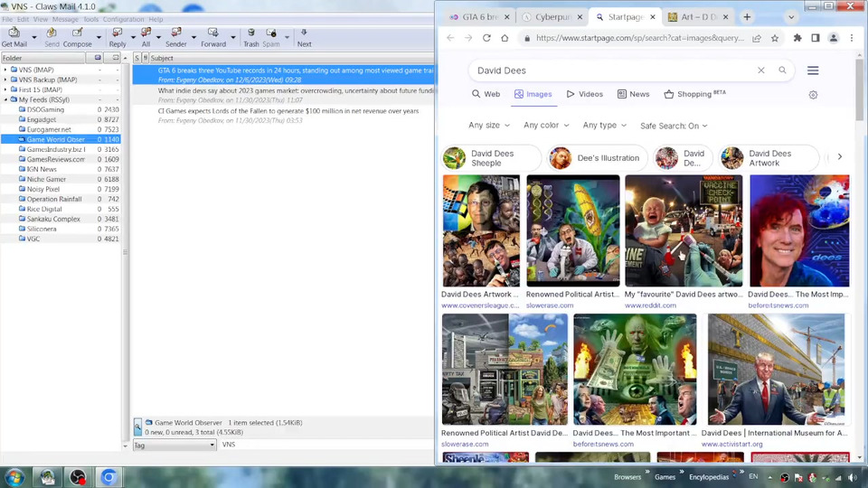Select the Videos search tab
868x488 pixels.
tap(585, 94)
